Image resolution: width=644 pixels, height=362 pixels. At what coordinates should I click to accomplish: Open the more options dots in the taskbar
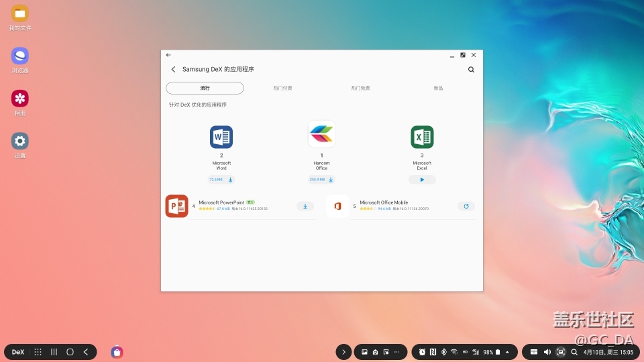click(x=396, y=352)
